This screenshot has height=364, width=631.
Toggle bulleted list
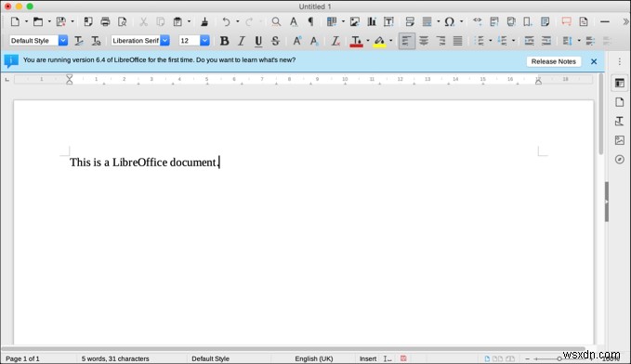coord(480,41)
